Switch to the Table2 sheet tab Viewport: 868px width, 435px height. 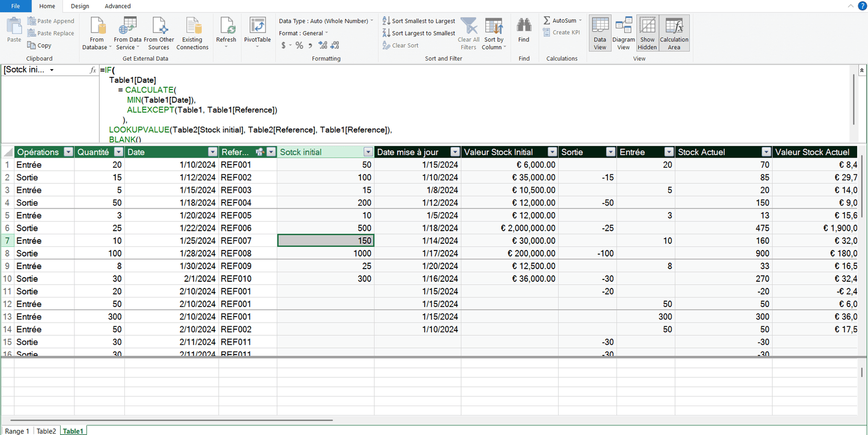click(46, 431)
